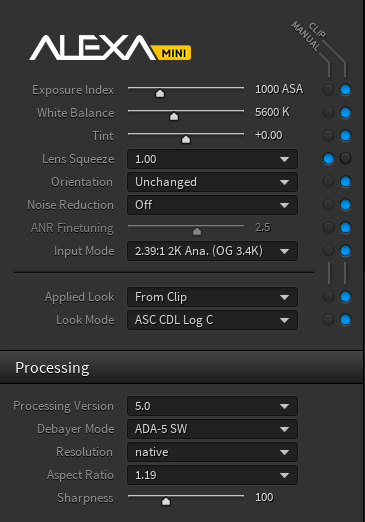Select Clip radio for Lens Squeeze
Screen dimensions: 365x522
(x=345, y=158)
